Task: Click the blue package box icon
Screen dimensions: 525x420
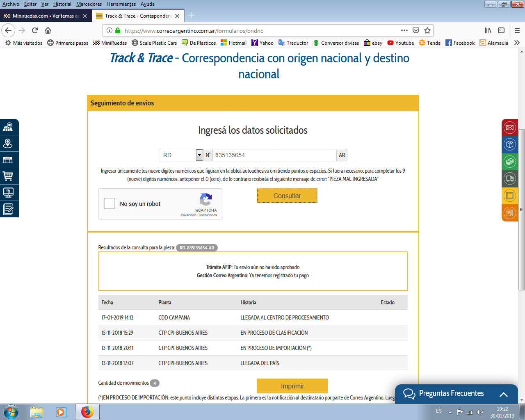Action: (x=510, y=144)
